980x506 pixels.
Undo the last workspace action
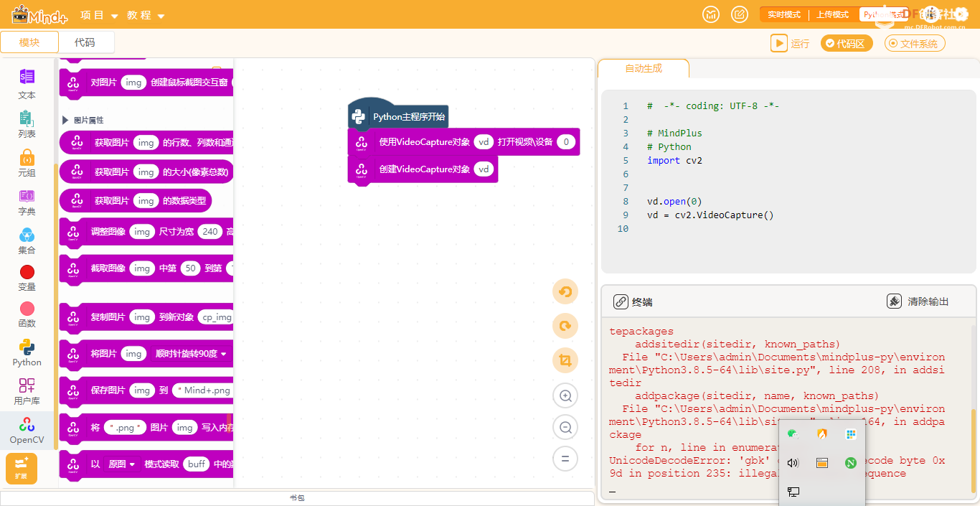(x=565, y=291)
